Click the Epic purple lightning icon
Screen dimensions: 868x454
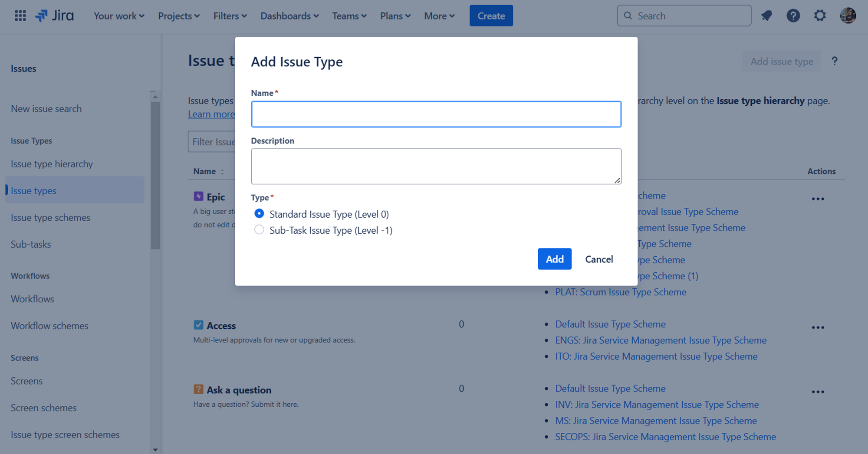198,196
